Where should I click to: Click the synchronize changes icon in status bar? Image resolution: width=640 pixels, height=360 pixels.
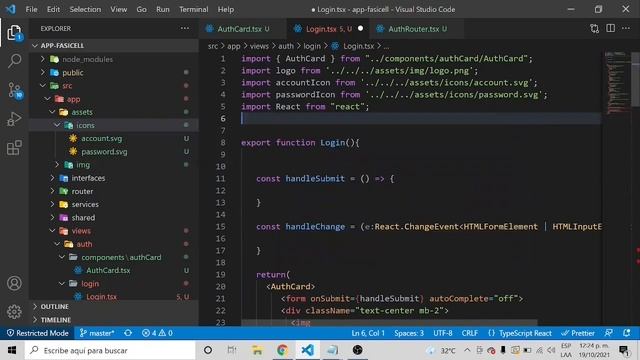tap(128, 333)
